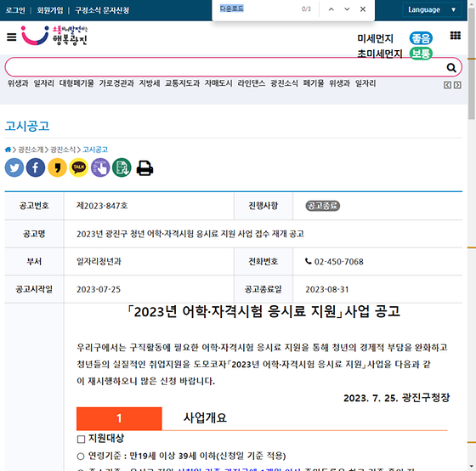This screenshot has height=471, width=476.
Task: Click the search magnifier icon
Action: [x=451, y=67]
